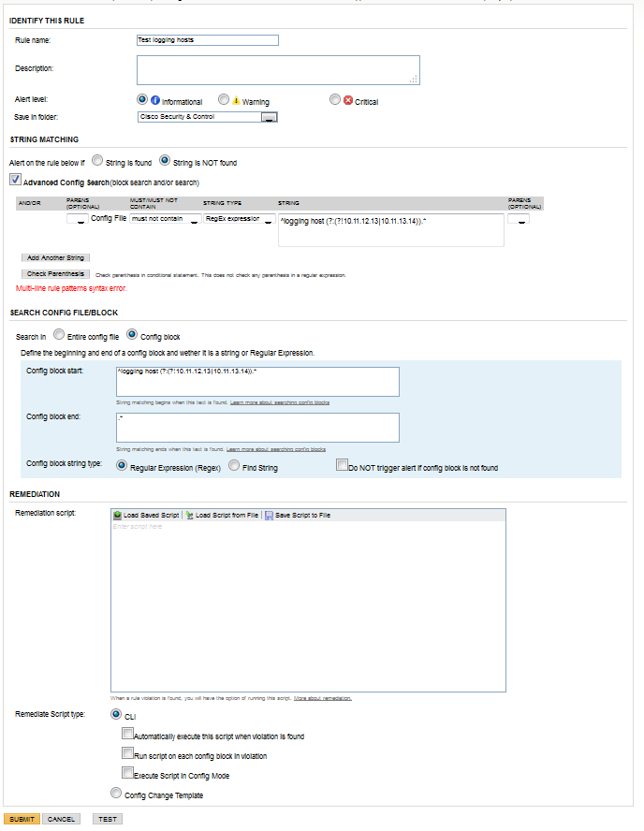Image resolution: width=644 pixels, height=831 pixels.
Task: Select Entire config file search option
Action: click(59, 334)
